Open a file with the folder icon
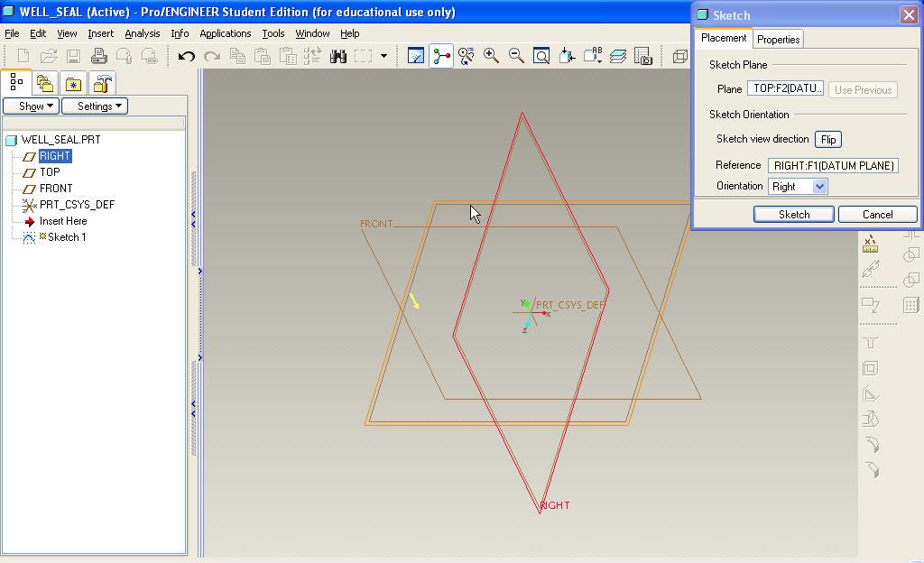The height and width of the screenshot is (563, 924). point(49,56)
